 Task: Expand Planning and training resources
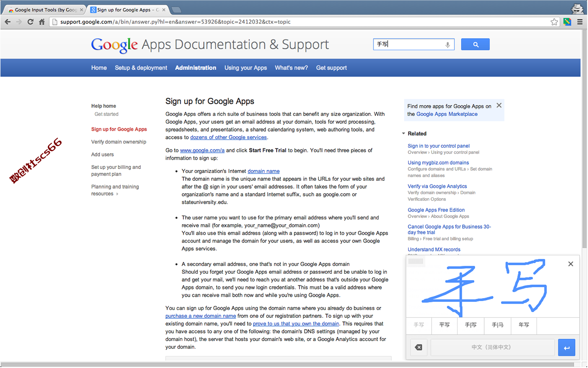pyautogui.click(x=115, y=190)
